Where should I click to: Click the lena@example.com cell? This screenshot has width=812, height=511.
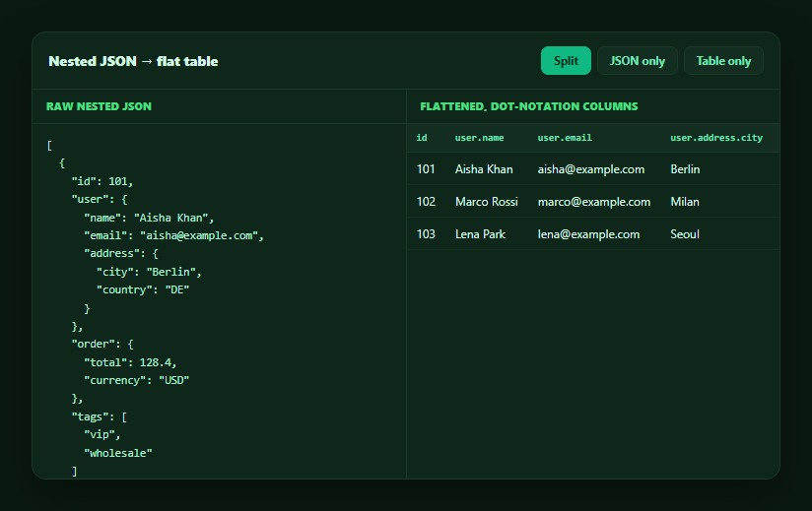pos(588,234)
